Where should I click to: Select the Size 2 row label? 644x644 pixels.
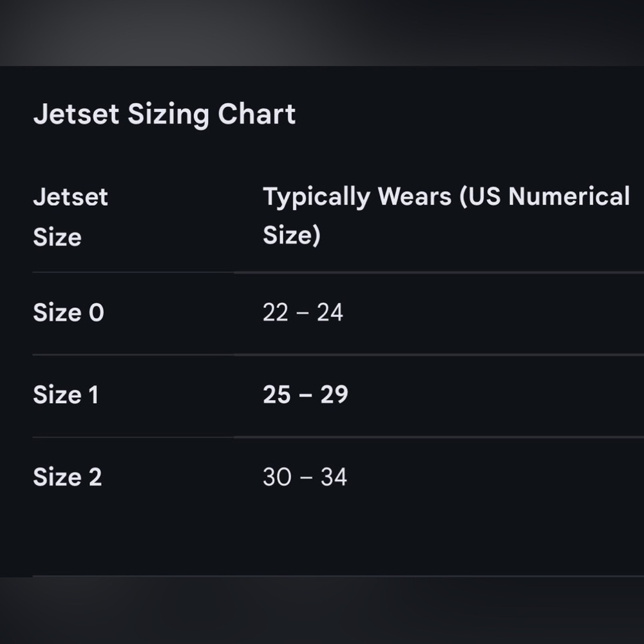68,477
